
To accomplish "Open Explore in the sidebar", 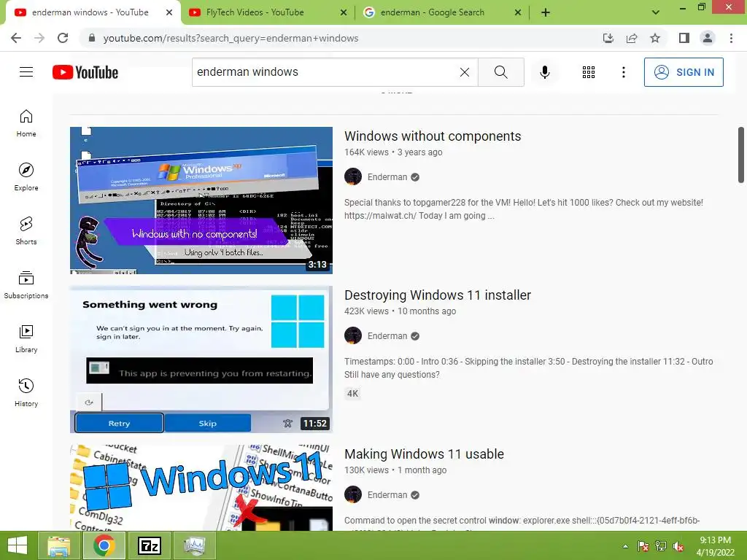I will [26, 177].
